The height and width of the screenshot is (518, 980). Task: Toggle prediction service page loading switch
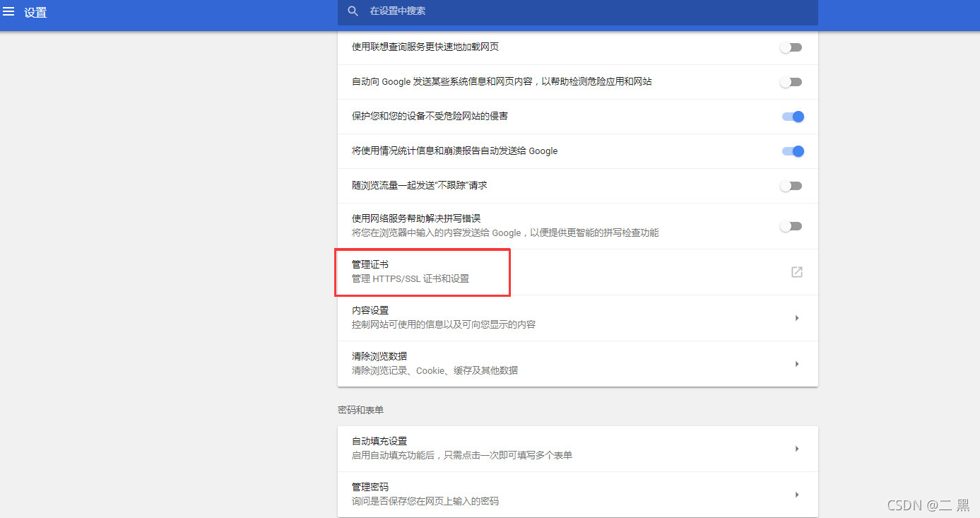[791, 47]
